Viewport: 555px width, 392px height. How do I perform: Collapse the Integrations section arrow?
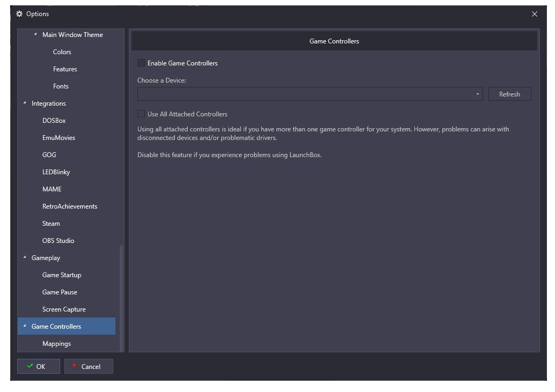[25, 103]
